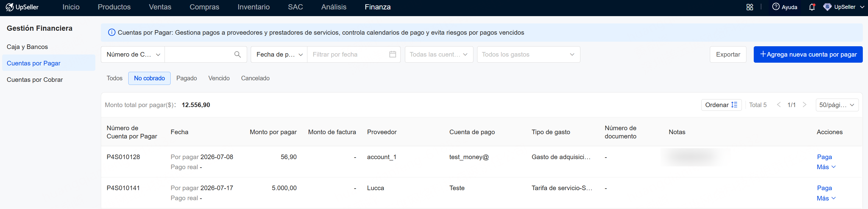Click the date 2026-07-08
868x209 pixels.
217,157
